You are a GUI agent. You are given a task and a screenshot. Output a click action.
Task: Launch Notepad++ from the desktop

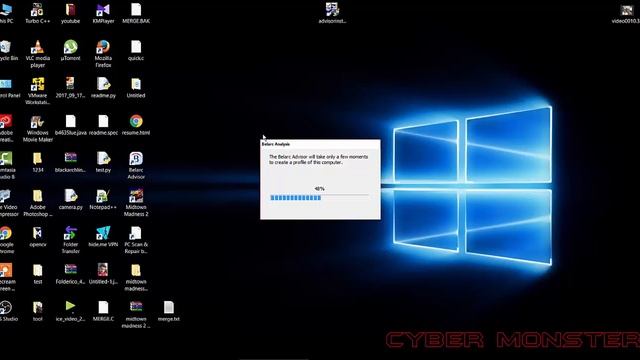tap(103, 196)
